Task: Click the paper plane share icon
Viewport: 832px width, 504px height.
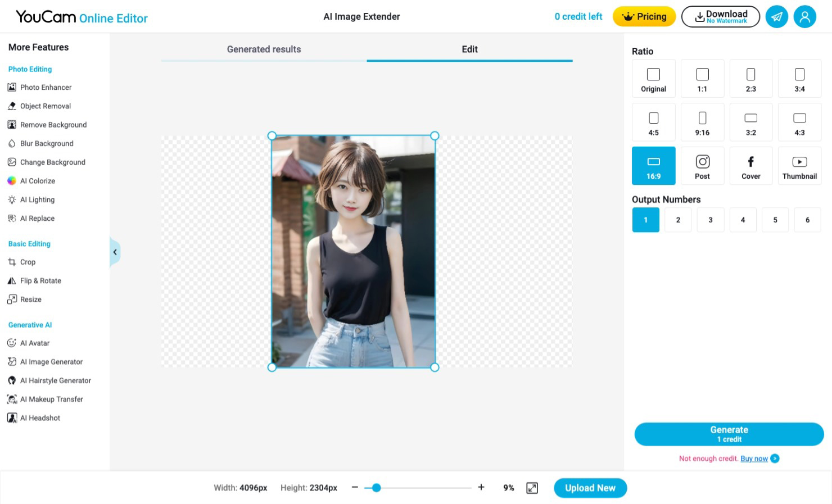Action: pos(776,17)
